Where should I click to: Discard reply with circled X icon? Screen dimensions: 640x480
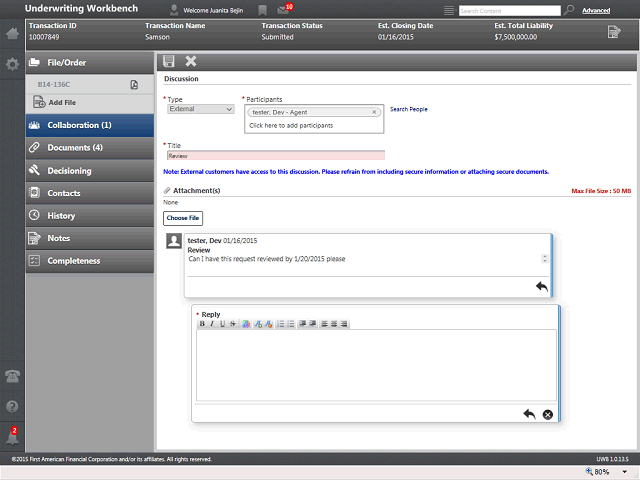(548, 415)
